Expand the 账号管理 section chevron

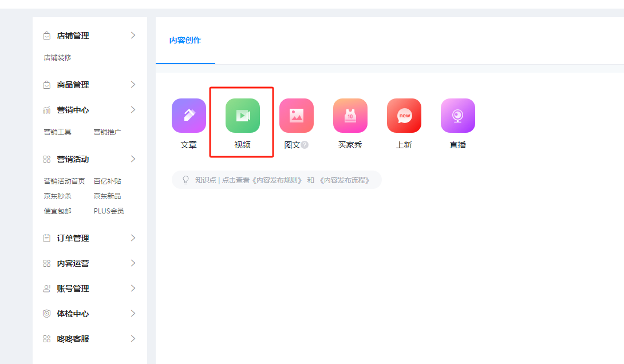133,288
